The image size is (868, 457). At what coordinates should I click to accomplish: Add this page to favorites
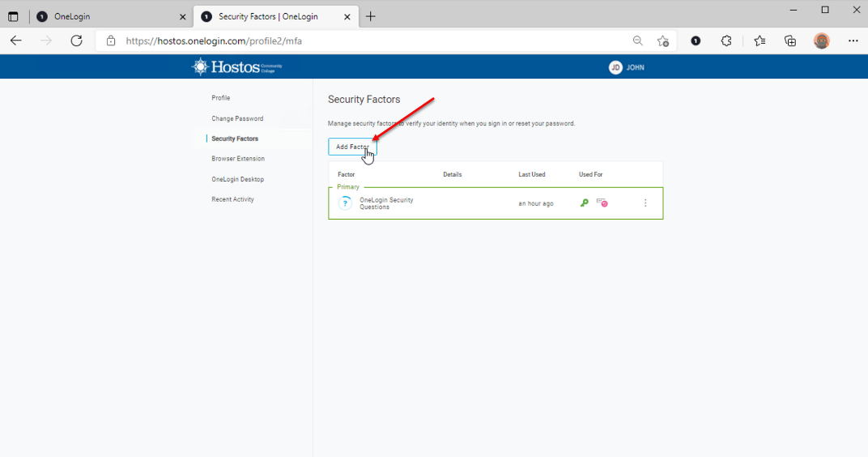[663, 41]
